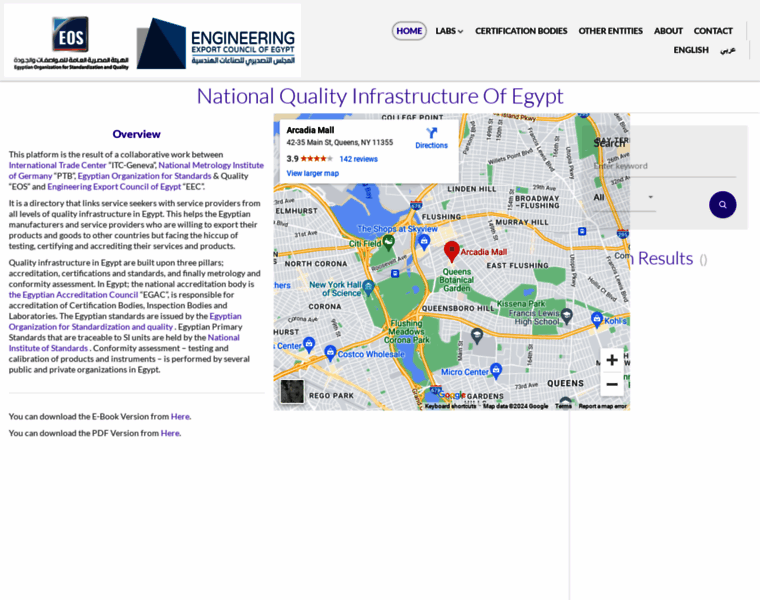Image resolution: width=760 pixels, height=600 pixels.
Task: Click New York Hall of Science marker
Action: point(368,287)
